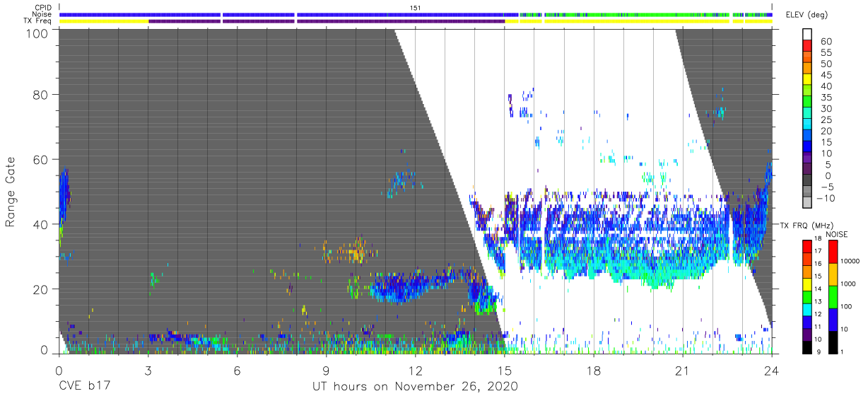Viewport: 868px width, 401px height.
Task: Click the 20 tick on Range Gate axis
Action: coord(42,289)
